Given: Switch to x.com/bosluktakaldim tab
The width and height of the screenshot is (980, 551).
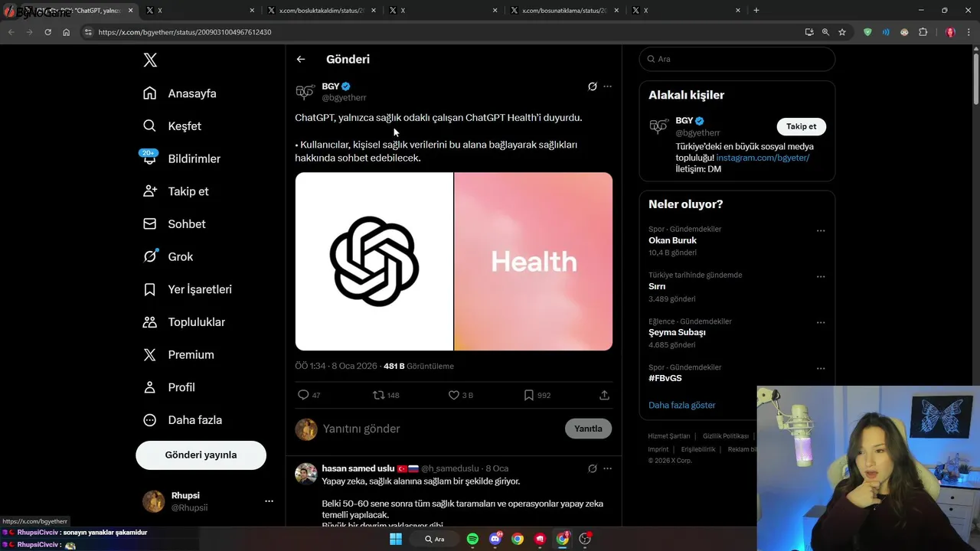Looking at the screenshot, I should click(x=322, y=10).
